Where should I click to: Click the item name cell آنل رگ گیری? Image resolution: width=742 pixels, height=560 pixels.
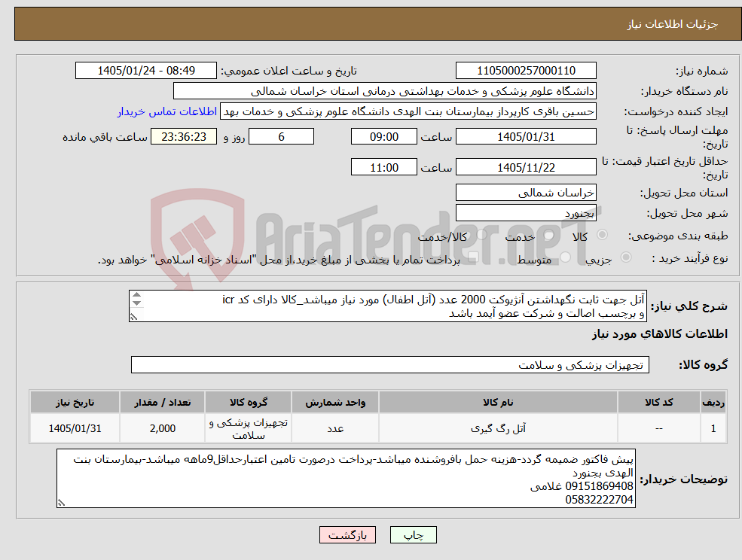[498, 428]
